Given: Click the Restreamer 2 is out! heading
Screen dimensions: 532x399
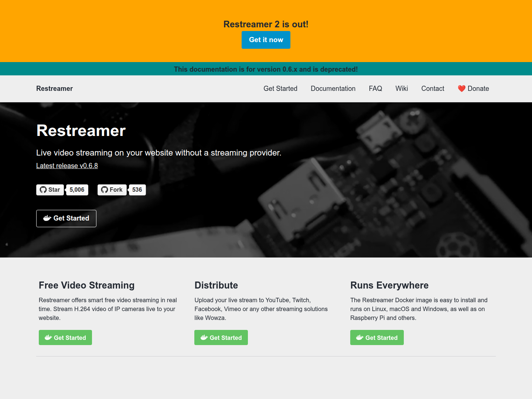Looking at the screenshot, I should pos(266,24).
